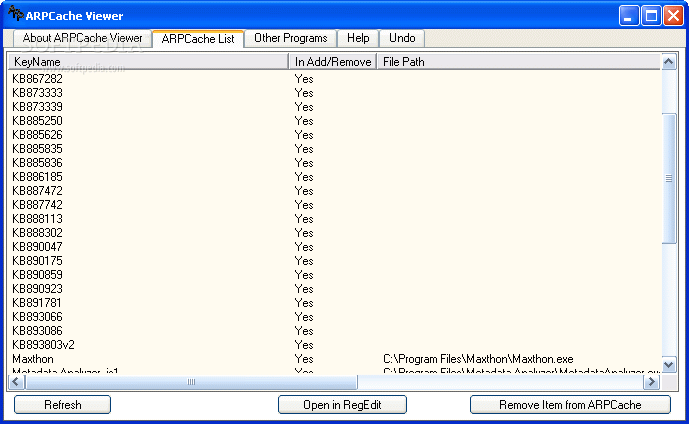Click the vertical scrollbar up arrow
The height and width of the screenshot is (424, 689).
(669, 62)
